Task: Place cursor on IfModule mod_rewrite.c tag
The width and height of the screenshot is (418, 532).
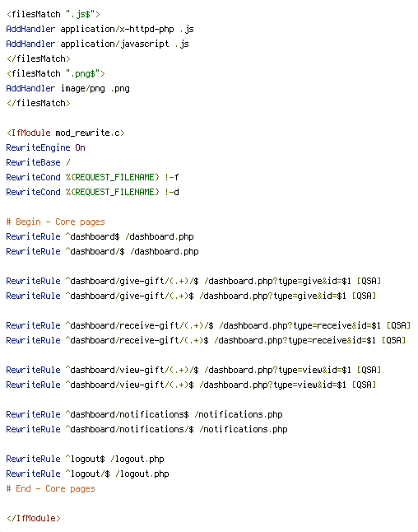Action: click(66, 133)
